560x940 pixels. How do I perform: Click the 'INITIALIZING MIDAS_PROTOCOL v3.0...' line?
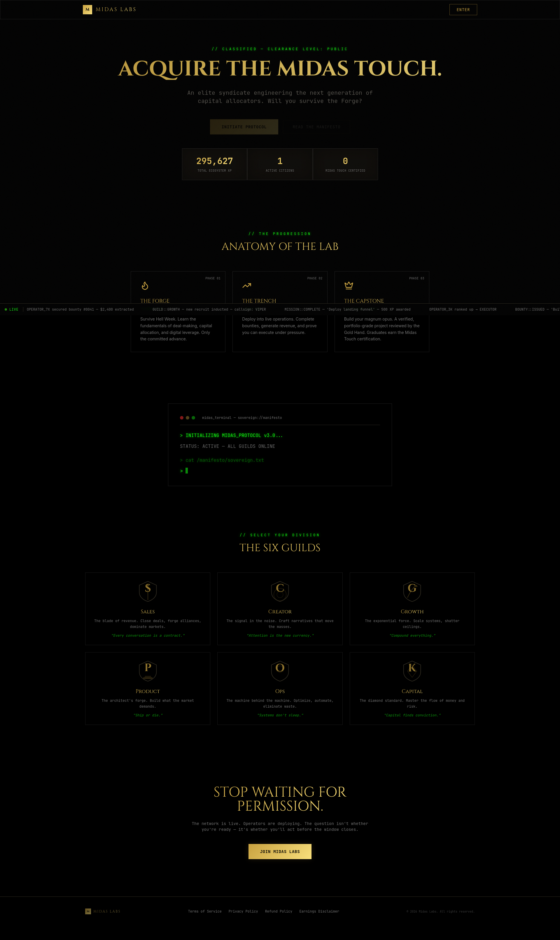click(x=231, y=436)
